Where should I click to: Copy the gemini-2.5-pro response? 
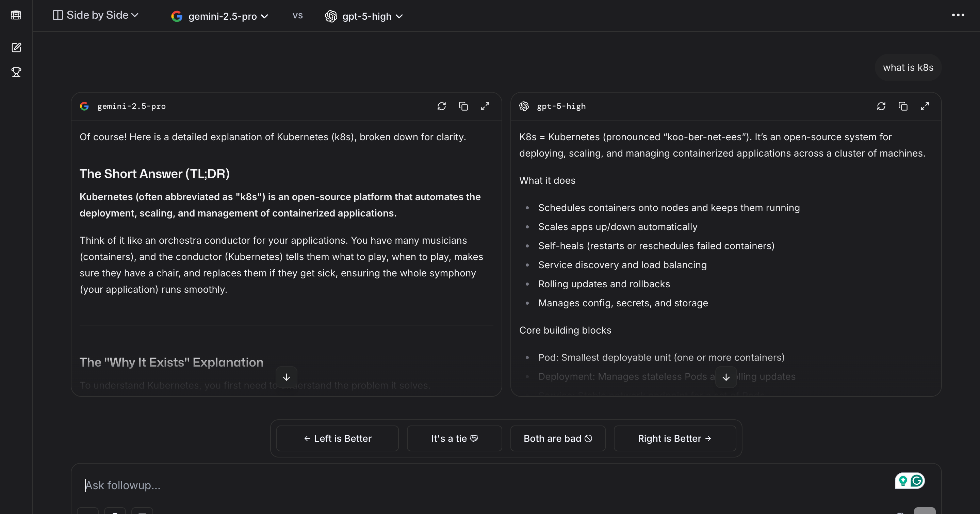463,106
